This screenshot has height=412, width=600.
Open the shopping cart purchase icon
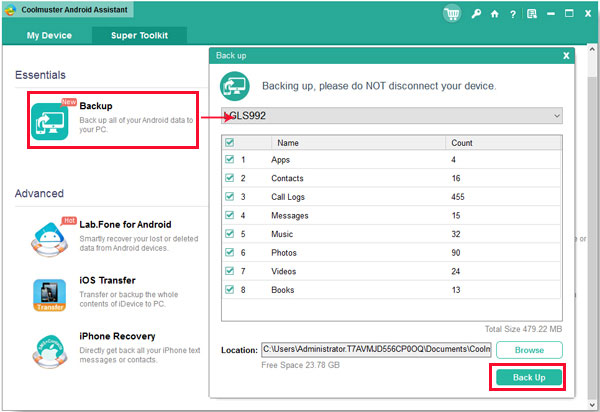[x=452, y=14]
